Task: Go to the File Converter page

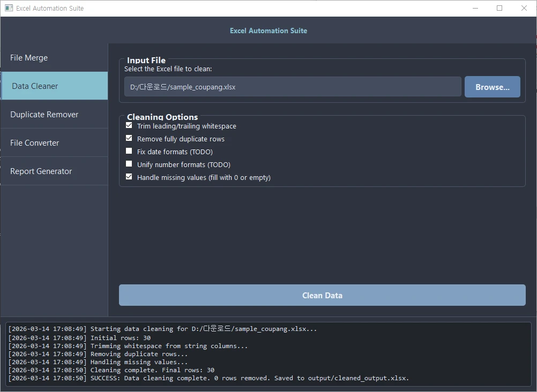Action: coord(54,143)
